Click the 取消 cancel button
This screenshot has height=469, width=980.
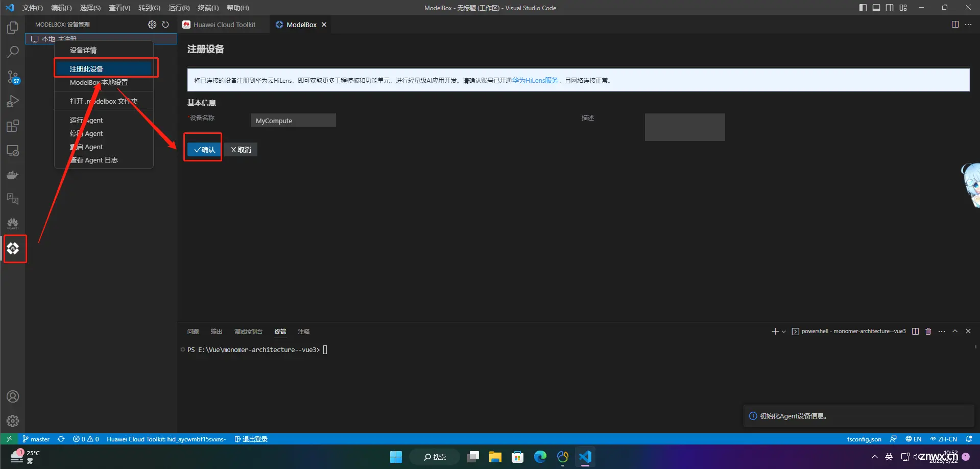click(x=241, y=150)
